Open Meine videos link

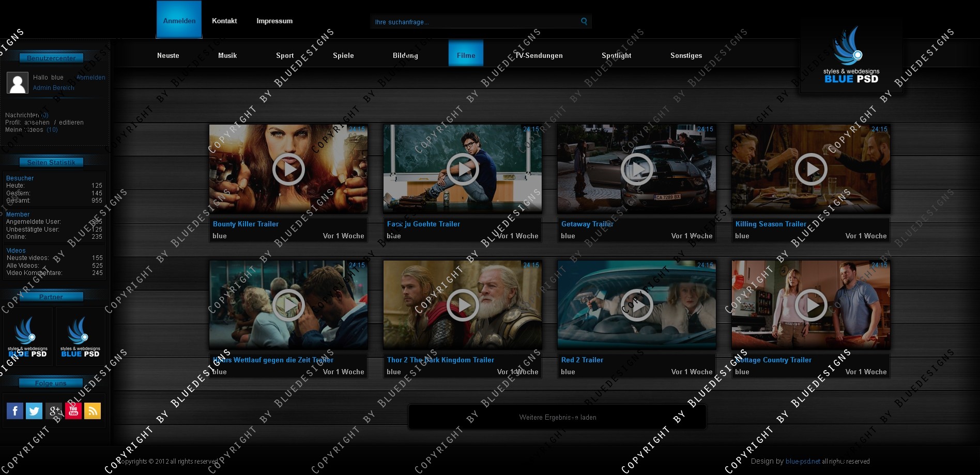(x=32, y=130)
